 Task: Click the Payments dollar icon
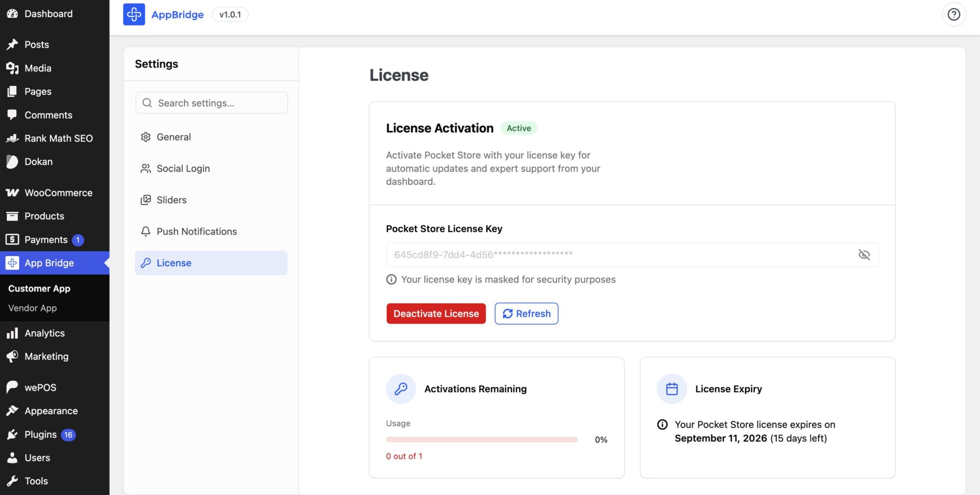pos(12,240)
